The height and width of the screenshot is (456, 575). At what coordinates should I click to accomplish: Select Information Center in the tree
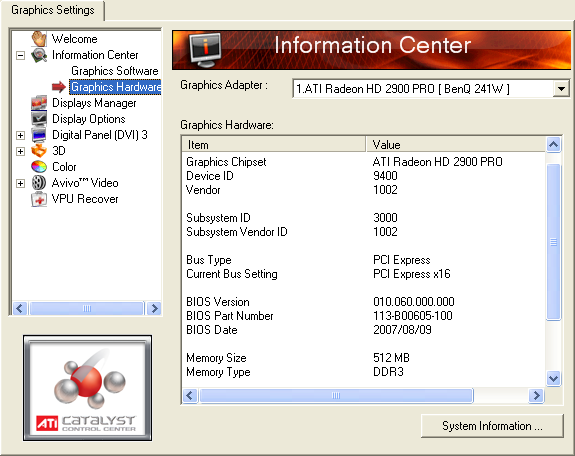pyautogui.click(x=95, y=55)
